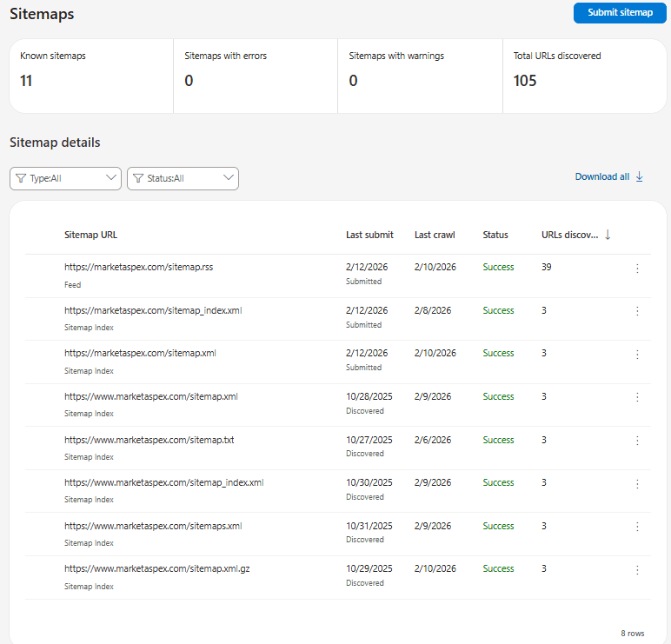Click the 10/28/2025 last submit date
Screen dimensions: 671x644
coord(369,396)
